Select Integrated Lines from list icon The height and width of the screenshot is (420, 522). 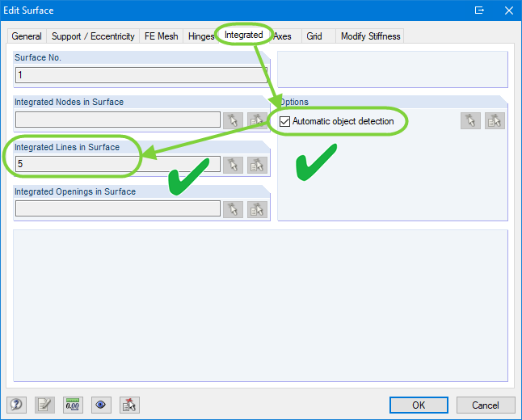point(257,165)
